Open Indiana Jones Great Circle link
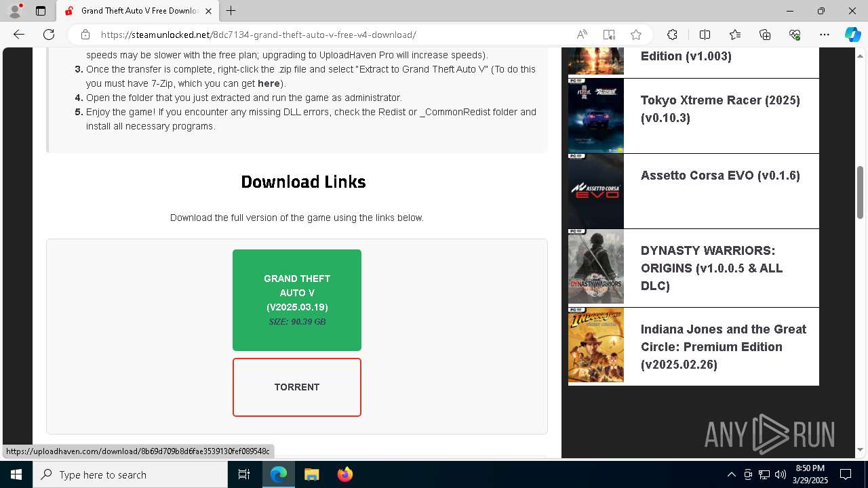Image resolution: width=868 pixels, height=488 pixels. click(x=724, y=346)
